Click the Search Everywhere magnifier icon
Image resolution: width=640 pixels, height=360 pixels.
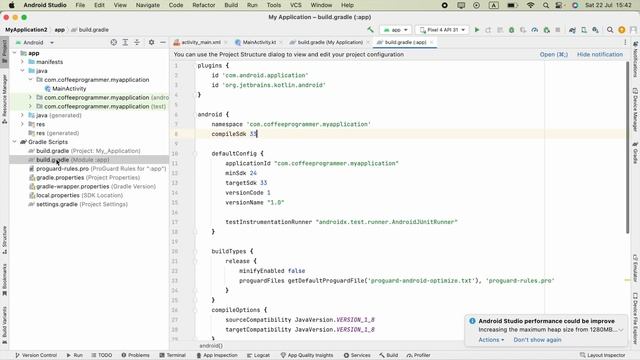pos(610,30)
